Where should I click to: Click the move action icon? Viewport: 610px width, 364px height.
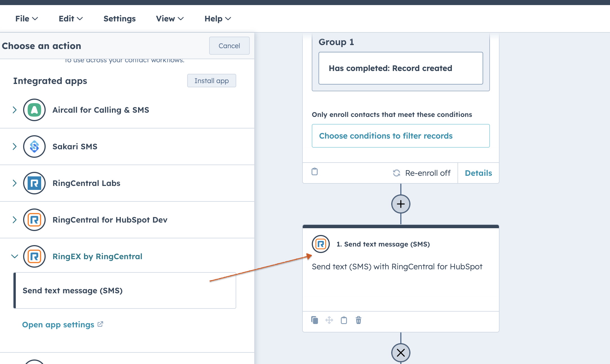point(329,320)
